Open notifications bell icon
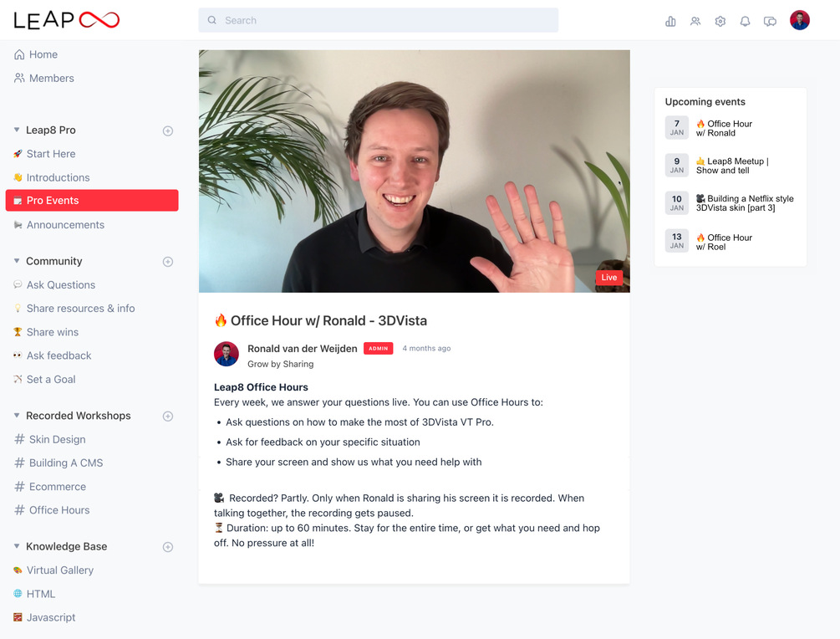This screenshot has width=840, height=639. pyautogui.click(x=745, y=21)
